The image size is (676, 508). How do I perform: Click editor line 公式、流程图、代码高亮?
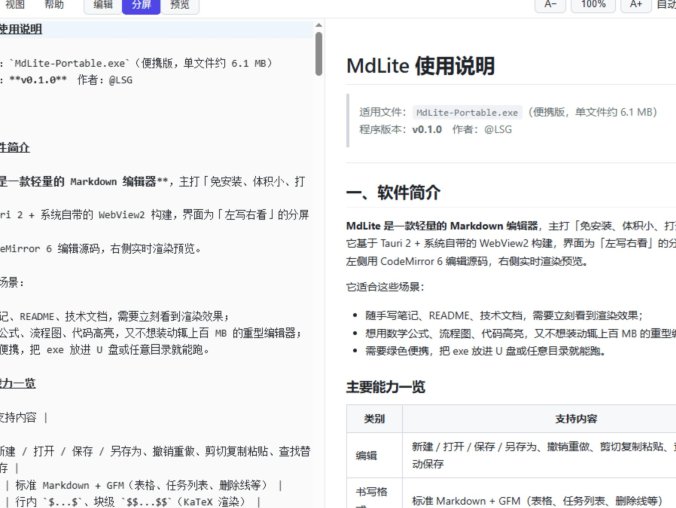click(x=151, y=333)
